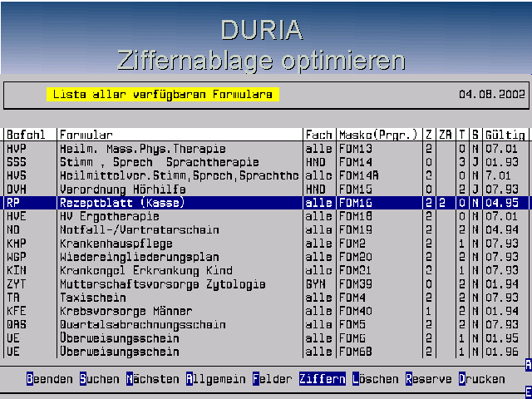This screenshot has height=399, width=532.
Task: Click the Fach column header
Action: [x=318, y=135]
